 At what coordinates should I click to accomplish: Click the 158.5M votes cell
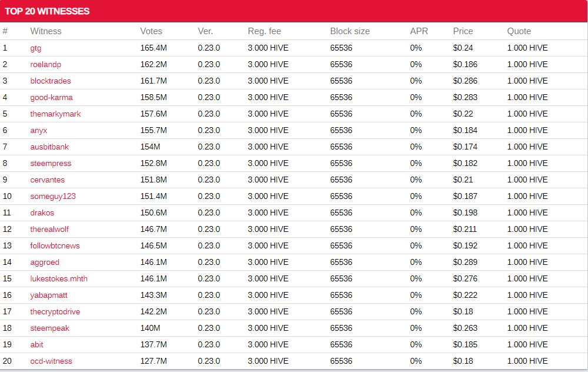point(153,98)
